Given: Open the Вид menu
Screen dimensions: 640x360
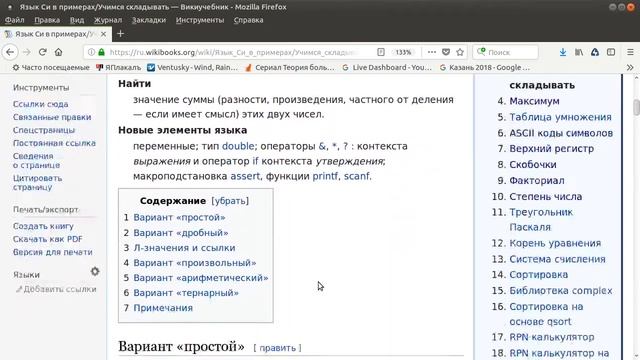Looking at the screenshot, I should point(77,20).
